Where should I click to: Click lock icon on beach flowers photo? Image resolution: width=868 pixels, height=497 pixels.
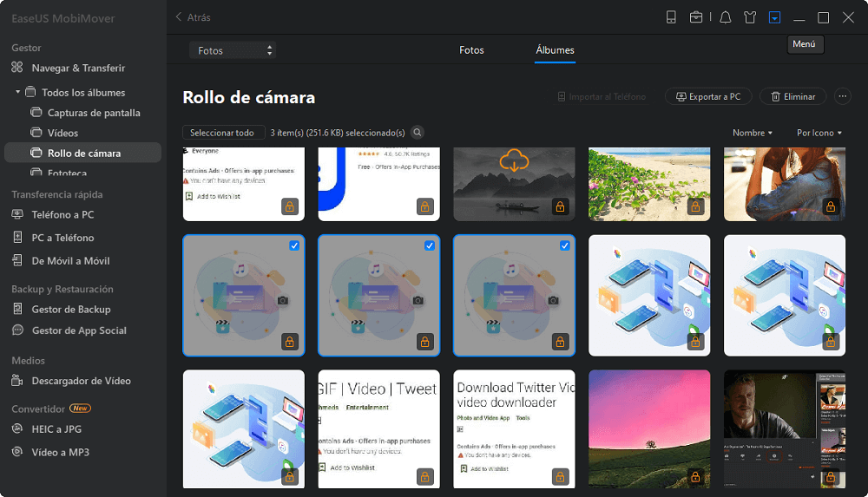(695, 207)
